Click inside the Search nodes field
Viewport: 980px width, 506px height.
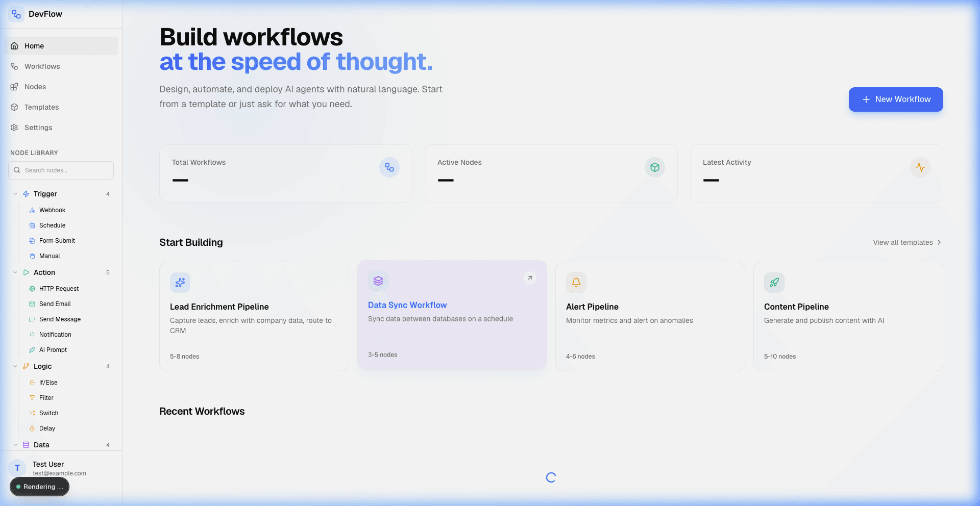tap(61, 170)
